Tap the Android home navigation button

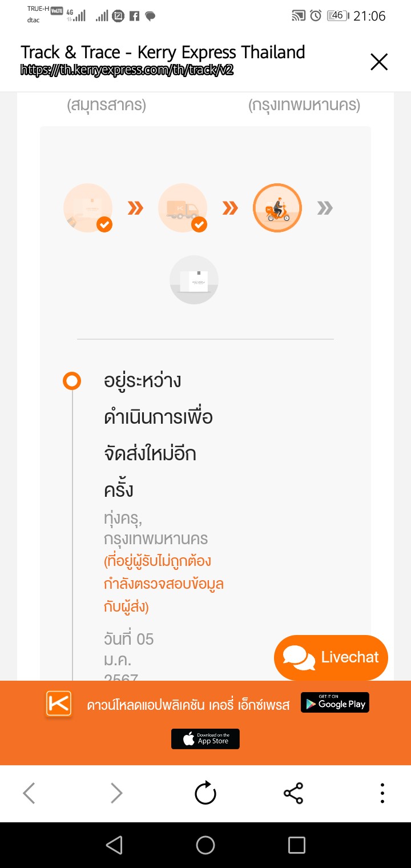click(x=205, y=845)
